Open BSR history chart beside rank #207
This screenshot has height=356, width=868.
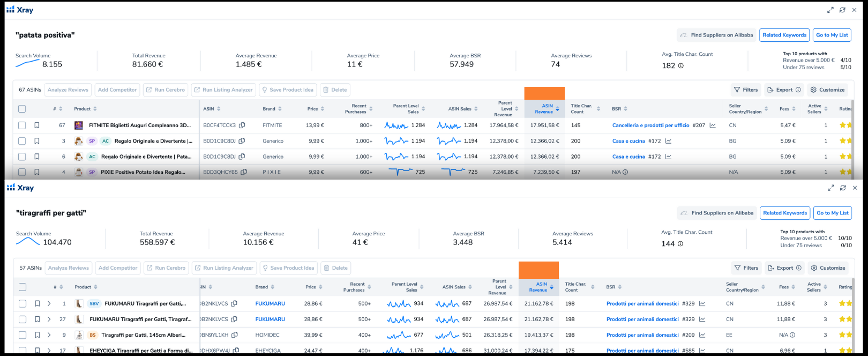713,125
